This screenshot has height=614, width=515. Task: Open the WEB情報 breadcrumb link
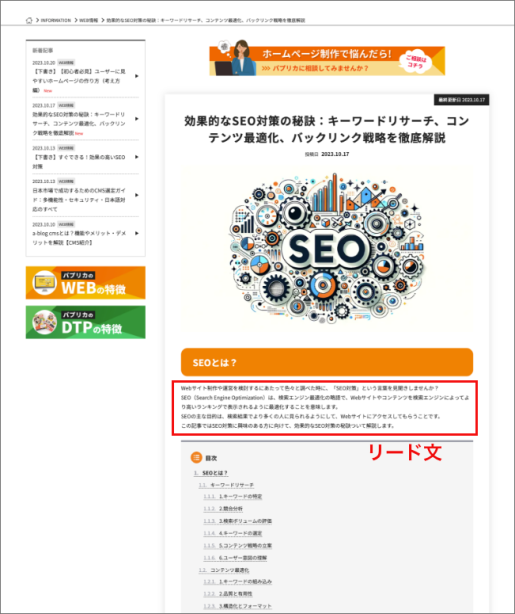tap(89, 20)
